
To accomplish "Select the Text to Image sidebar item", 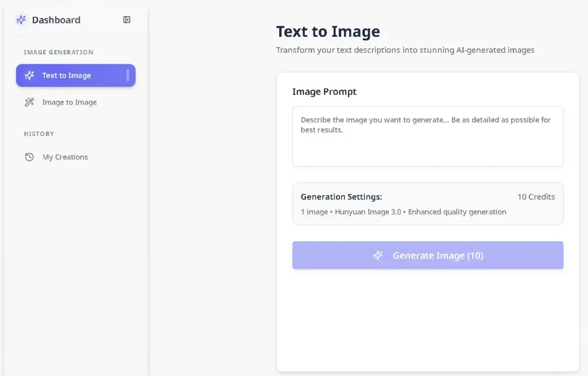I will coord(67,76).
